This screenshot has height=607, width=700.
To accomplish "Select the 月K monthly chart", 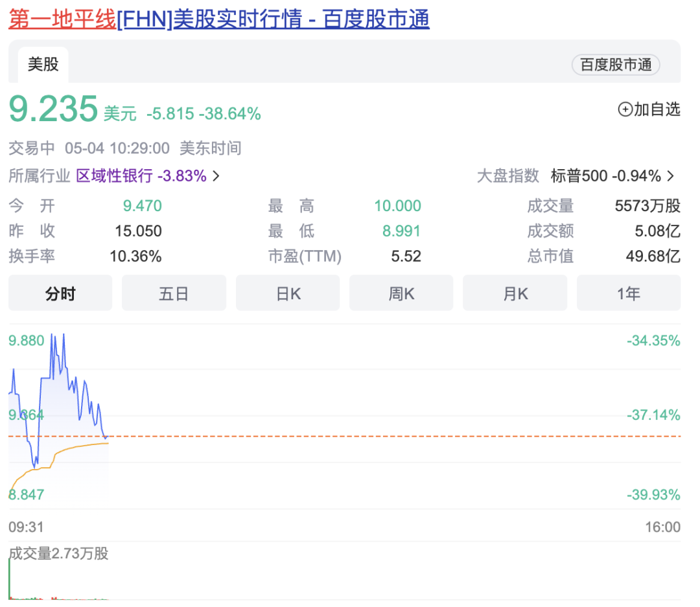I will pos(515,293).
